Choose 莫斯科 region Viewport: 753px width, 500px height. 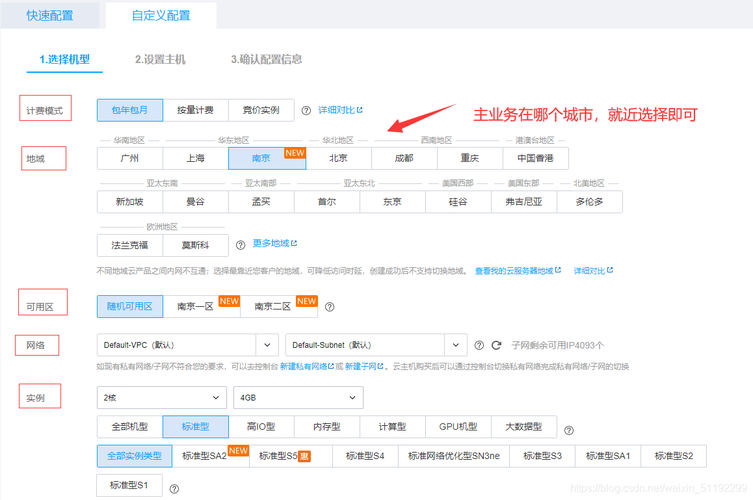[195, 245]
